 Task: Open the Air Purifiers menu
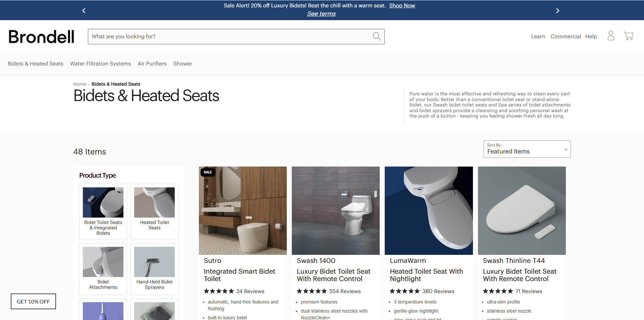pyautogui.click(x=152, y=64)
